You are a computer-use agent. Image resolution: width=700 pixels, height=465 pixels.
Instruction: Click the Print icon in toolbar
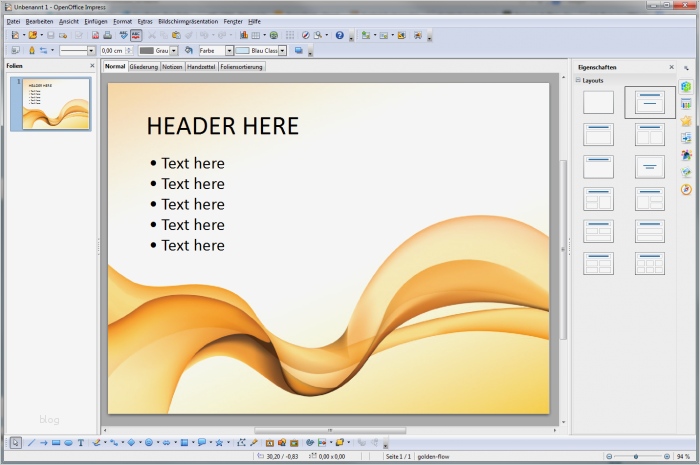[108, 35]
